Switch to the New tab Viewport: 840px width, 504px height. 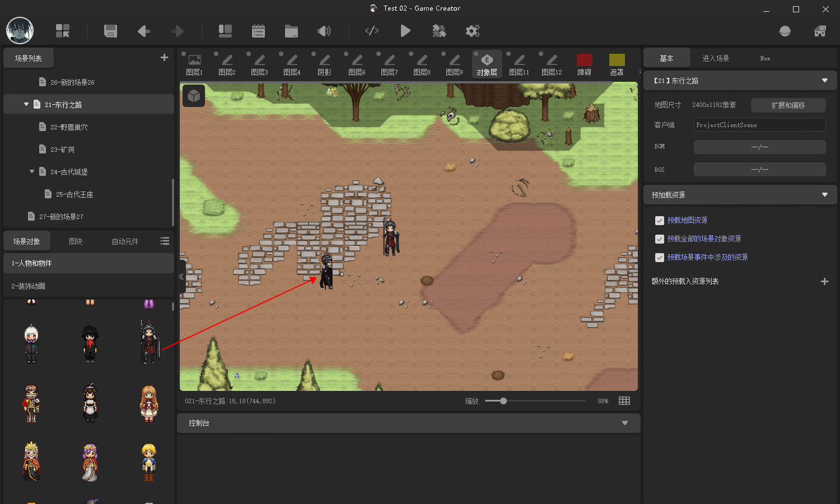coord(765,58)
